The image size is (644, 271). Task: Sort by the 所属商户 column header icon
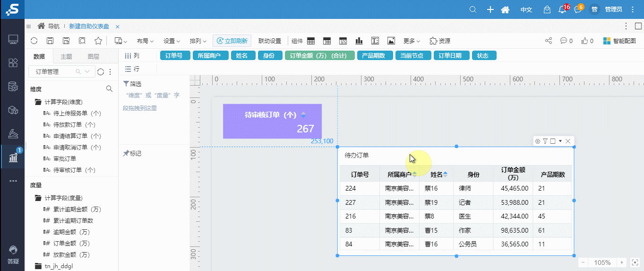tap(414, 174)
